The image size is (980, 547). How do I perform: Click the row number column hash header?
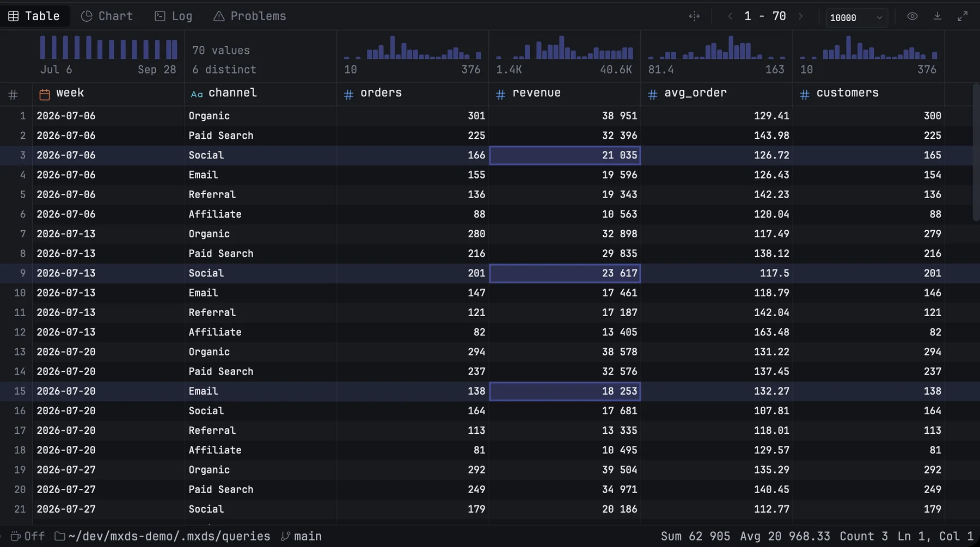[x=13, y=95]
